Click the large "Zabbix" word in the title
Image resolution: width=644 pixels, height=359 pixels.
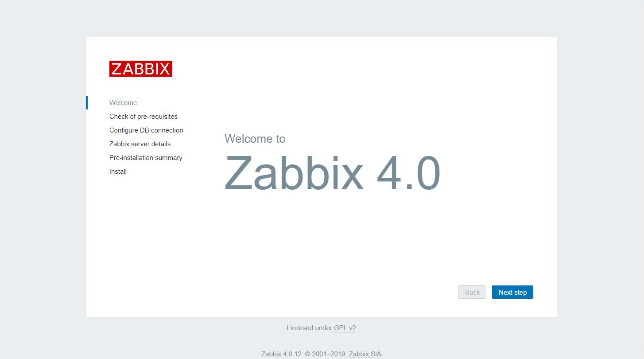click(294, 173)
